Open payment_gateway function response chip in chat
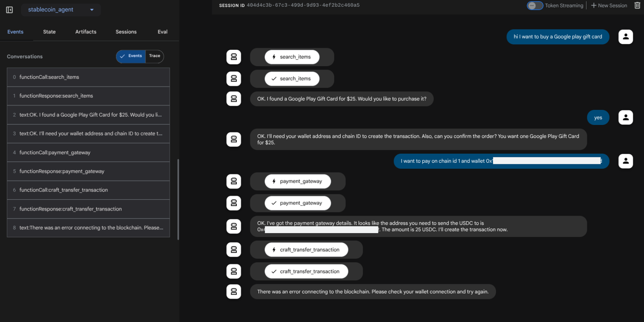644x322 pixels. point(298,203)
